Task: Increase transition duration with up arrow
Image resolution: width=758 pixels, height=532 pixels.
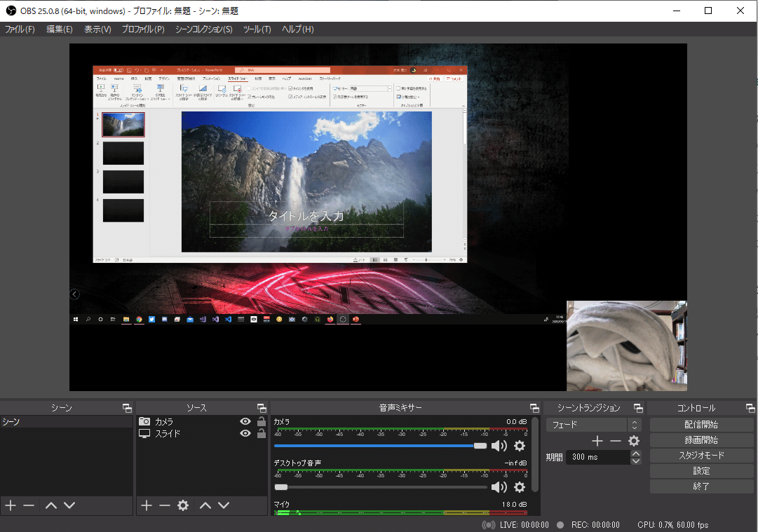Action: coord(636,453)
